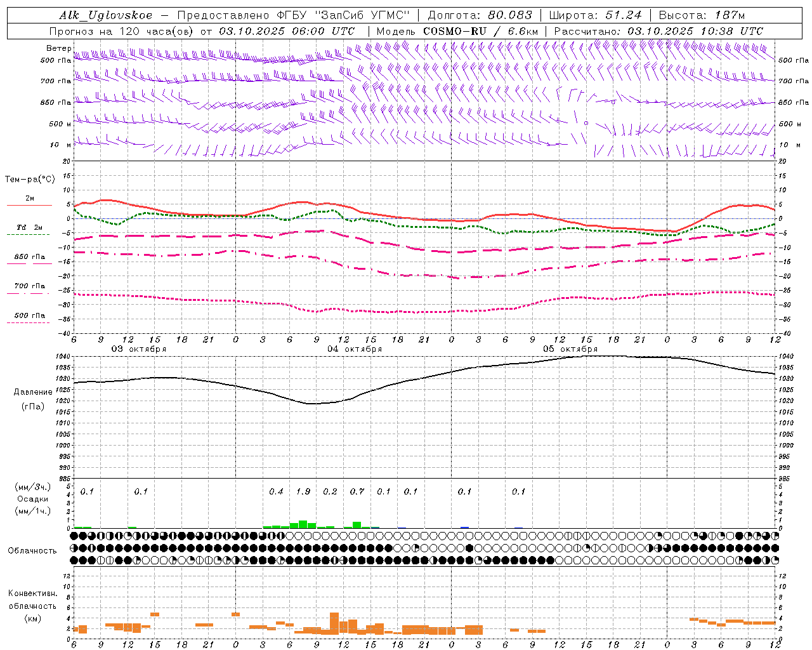Image resolution: width=812 pixels, height=650 pixels.
Task: Click the '(гПа)' pressure unit label
Action: click(x=33, y=406)
